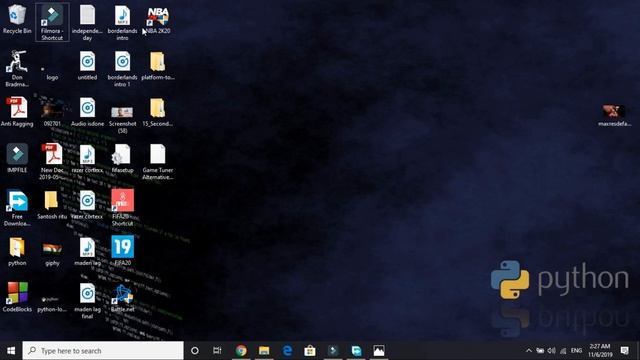Open Task View from the taskbar
This screenshot has width=640, height=360.
coord(217,351)
